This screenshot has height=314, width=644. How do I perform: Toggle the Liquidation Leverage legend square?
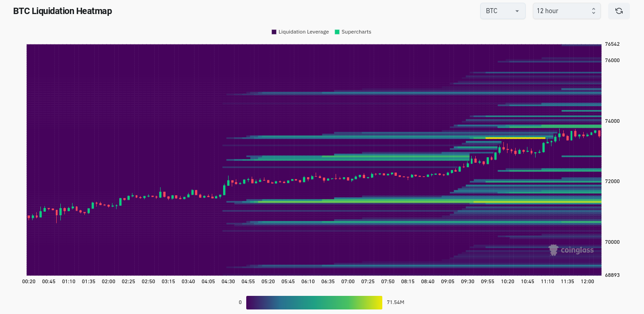coord(274,32)
